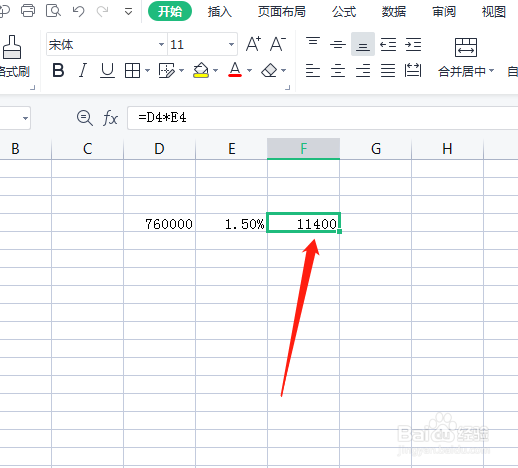Open the 审阅 tab
Image resolution: width=518 pixels, height=468 pixels.
tap(444, 12)
